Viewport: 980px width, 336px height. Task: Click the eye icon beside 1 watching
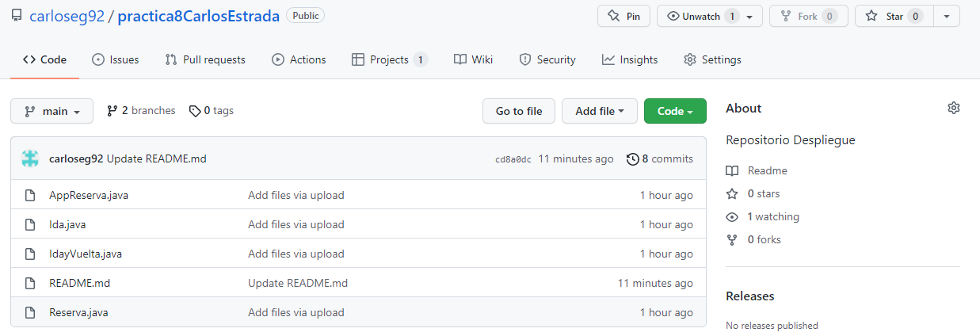pos(732,216)
